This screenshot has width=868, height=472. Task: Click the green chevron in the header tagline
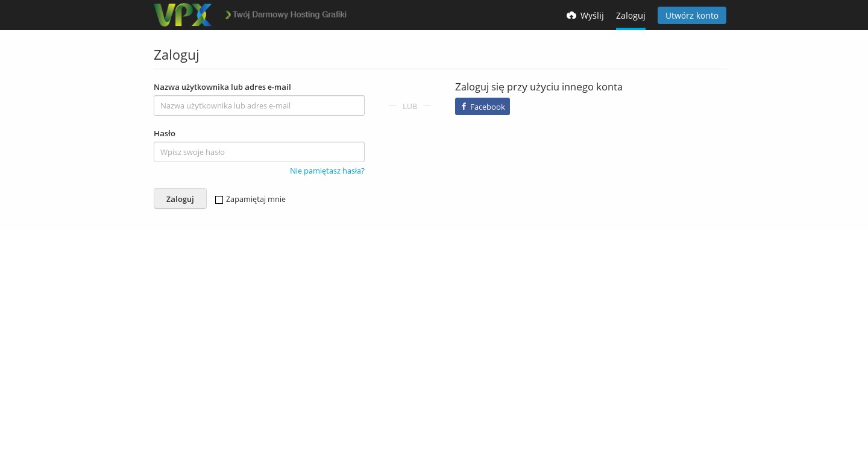(x=228, y=15)
